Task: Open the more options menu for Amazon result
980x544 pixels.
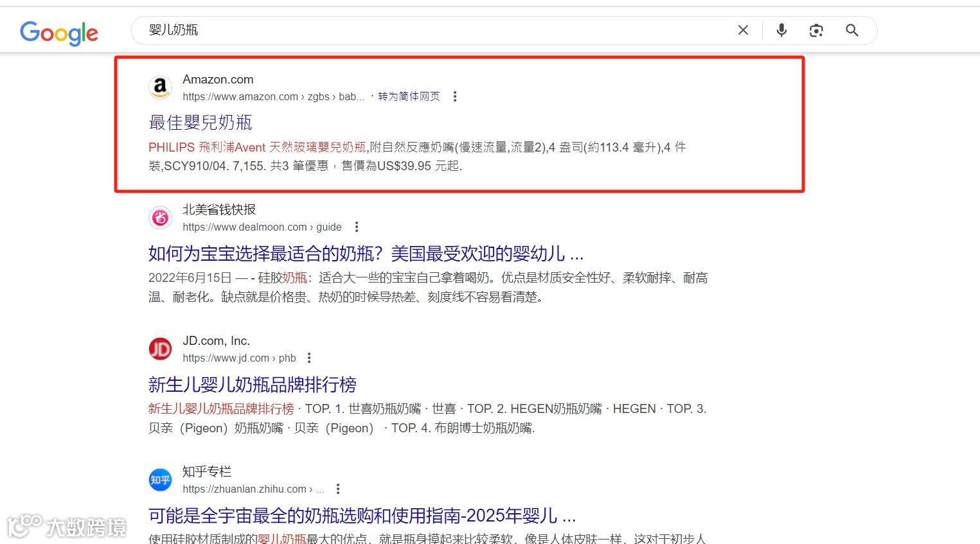Action: [455, 96]
